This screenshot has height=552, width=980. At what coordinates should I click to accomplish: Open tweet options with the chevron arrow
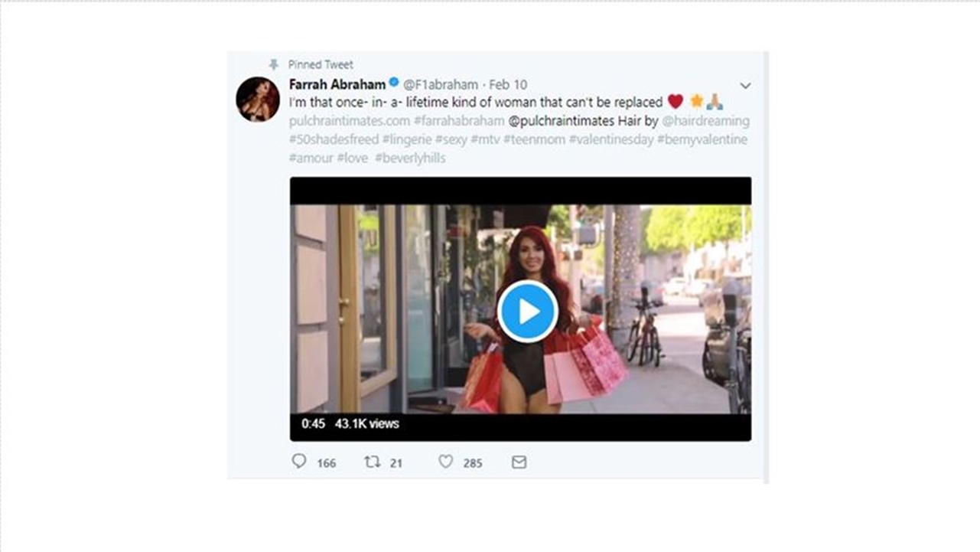tap(745, 86)
